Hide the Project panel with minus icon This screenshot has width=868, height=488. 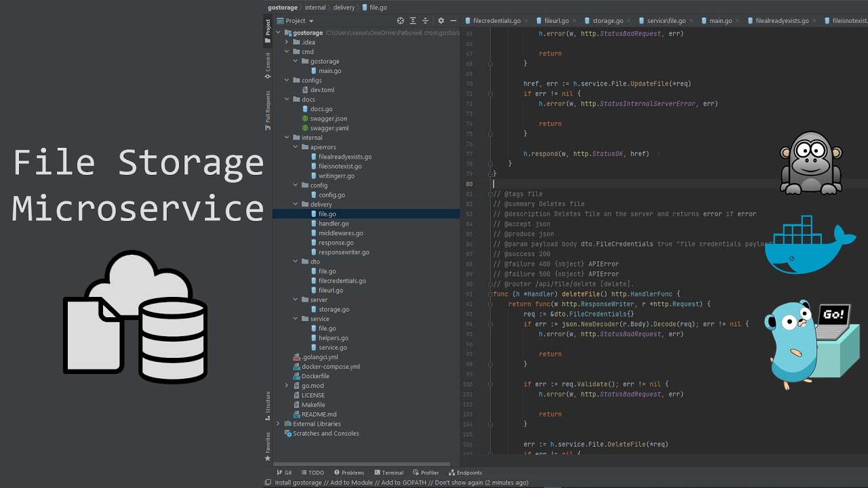pyautogui.click(x=453, y=21)
